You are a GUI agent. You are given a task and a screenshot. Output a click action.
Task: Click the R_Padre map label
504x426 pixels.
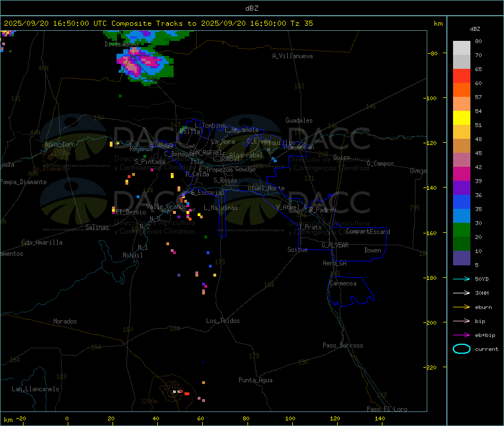click(x=321, y=210)
